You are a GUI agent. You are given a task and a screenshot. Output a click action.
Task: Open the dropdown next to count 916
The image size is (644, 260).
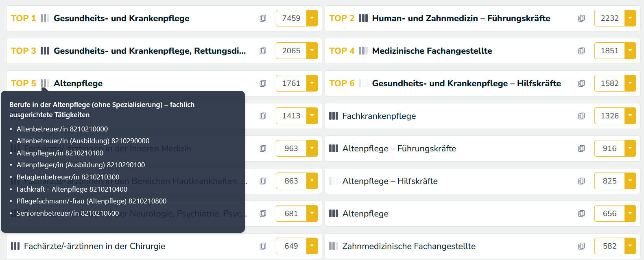tap(630, 149)
